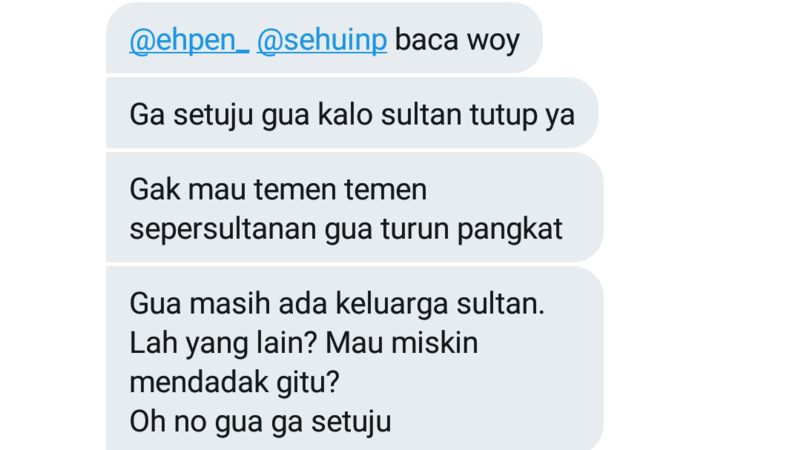This screenshot has height=450, width=800.
Task: Click the 'baca woy' text
Action: (457, 40)
